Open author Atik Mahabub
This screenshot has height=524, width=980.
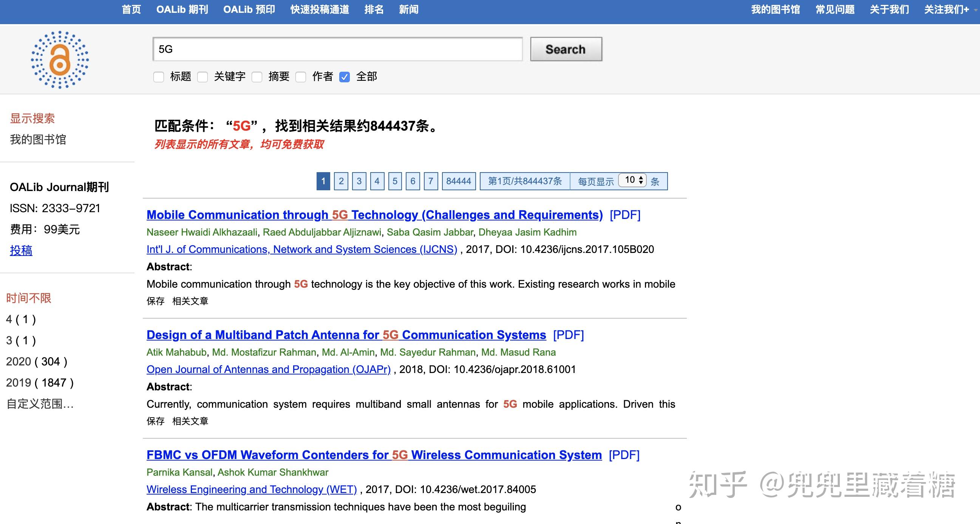(x=176, y=353)
